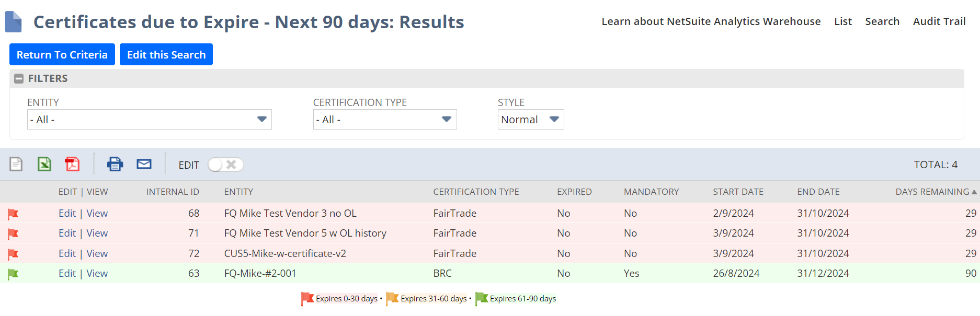Click the days remaining value 90

pyautogui.click(x=971, y=273)
